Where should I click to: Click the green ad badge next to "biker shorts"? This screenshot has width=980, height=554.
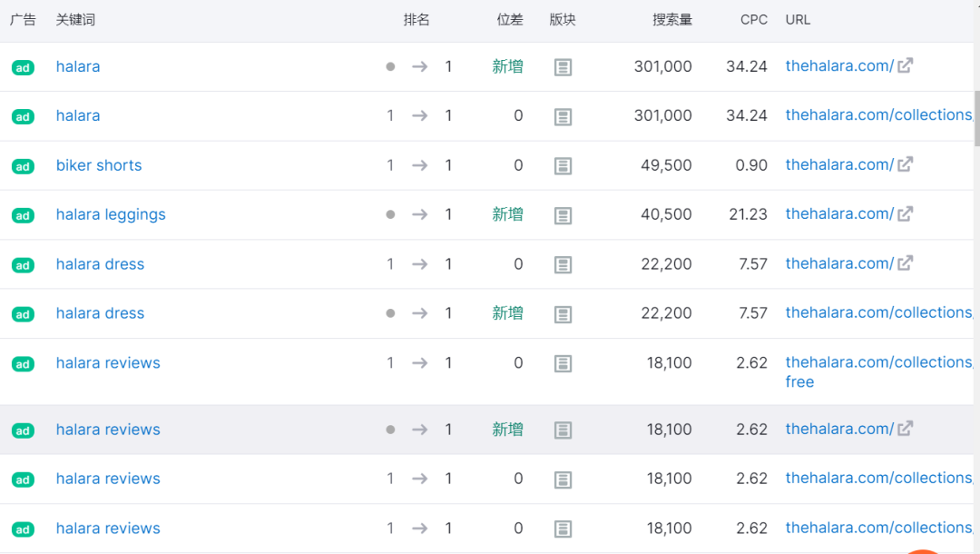tap(23, 166)
